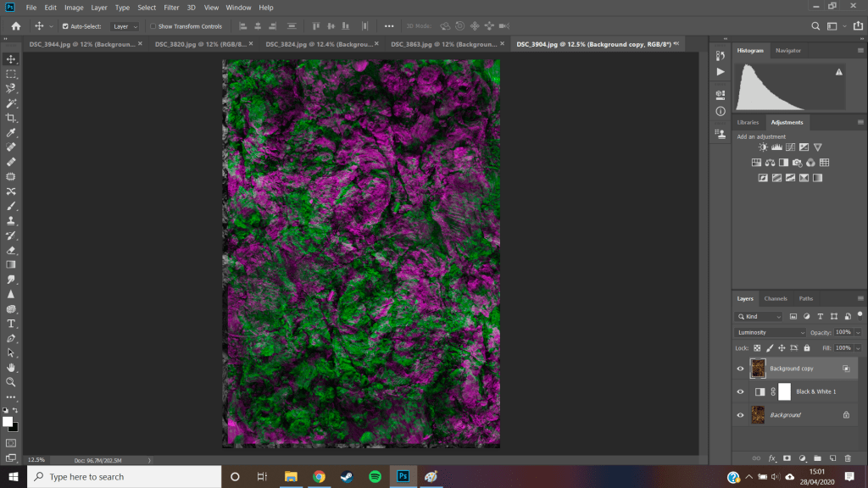The width and height of the screenshot is (868, 488).
Task: Add a layer mask from Layers panel
Action: (786, 458)
